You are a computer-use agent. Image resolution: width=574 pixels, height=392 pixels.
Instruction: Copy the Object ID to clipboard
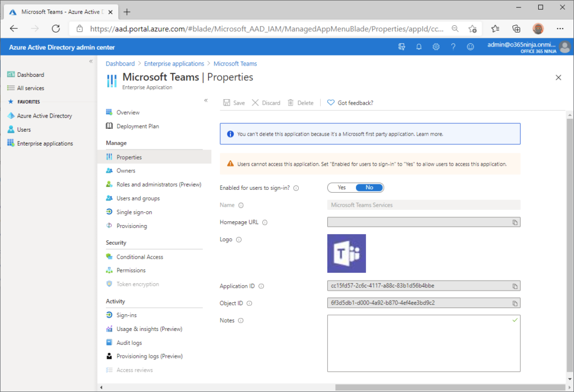pyautogui.click(x=515, y=304)
